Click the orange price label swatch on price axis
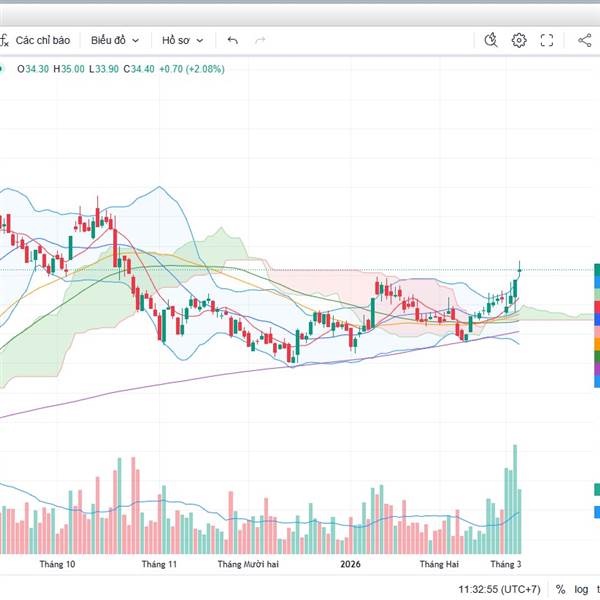This screenshot has height=600, width=600. tap(597, 344)
